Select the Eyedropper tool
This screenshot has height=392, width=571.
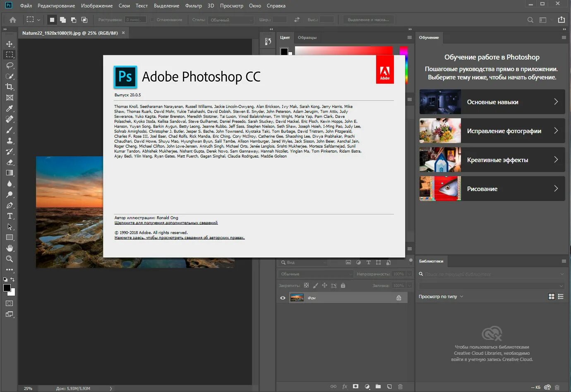coord(10,108)
